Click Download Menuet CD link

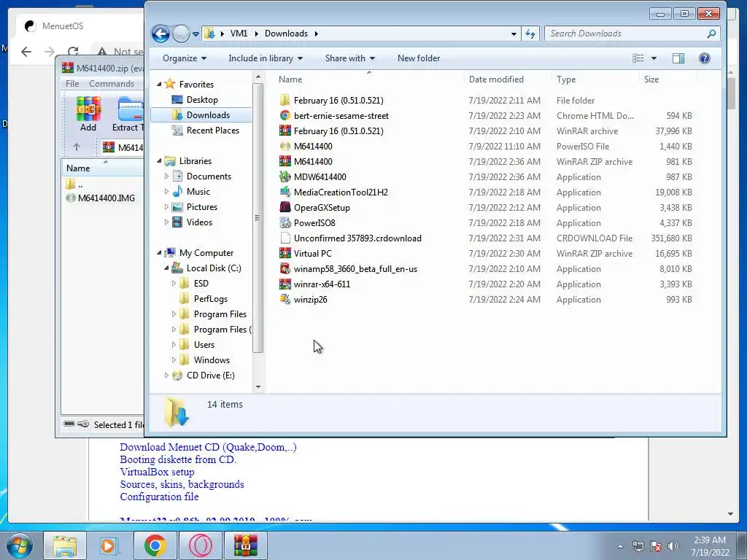[208, 447]
